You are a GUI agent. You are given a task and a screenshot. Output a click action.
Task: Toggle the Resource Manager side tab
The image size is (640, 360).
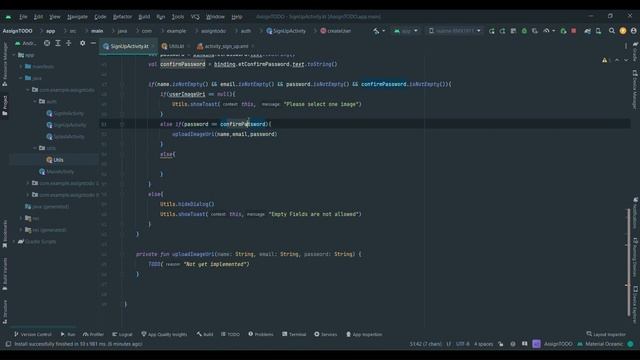5,64
